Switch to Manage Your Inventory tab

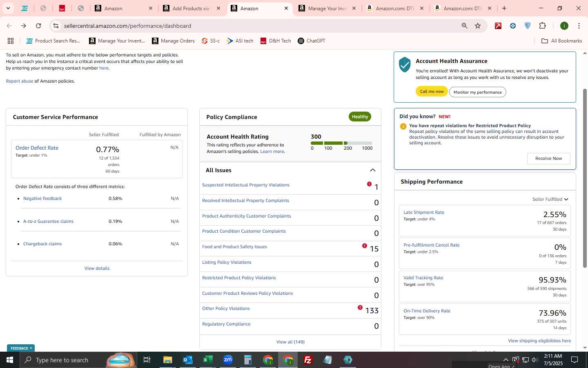coord(327,8)
